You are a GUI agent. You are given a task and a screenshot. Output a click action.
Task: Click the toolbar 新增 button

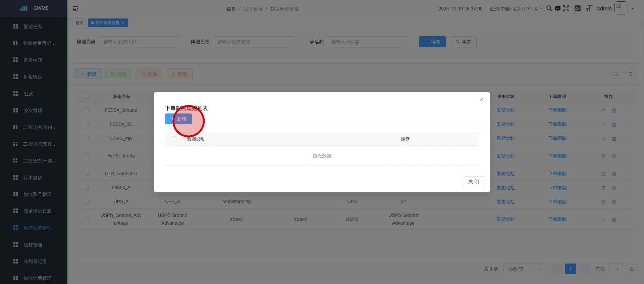tap(89, 74)
